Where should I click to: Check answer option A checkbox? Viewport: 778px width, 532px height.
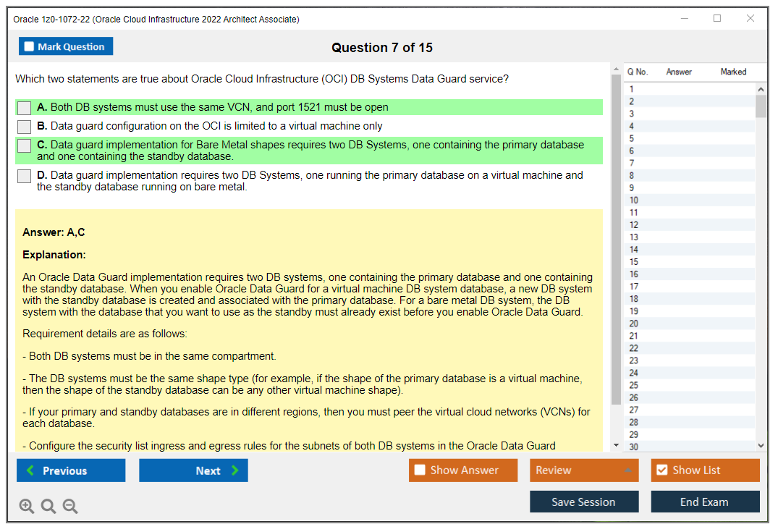[25, 108]
